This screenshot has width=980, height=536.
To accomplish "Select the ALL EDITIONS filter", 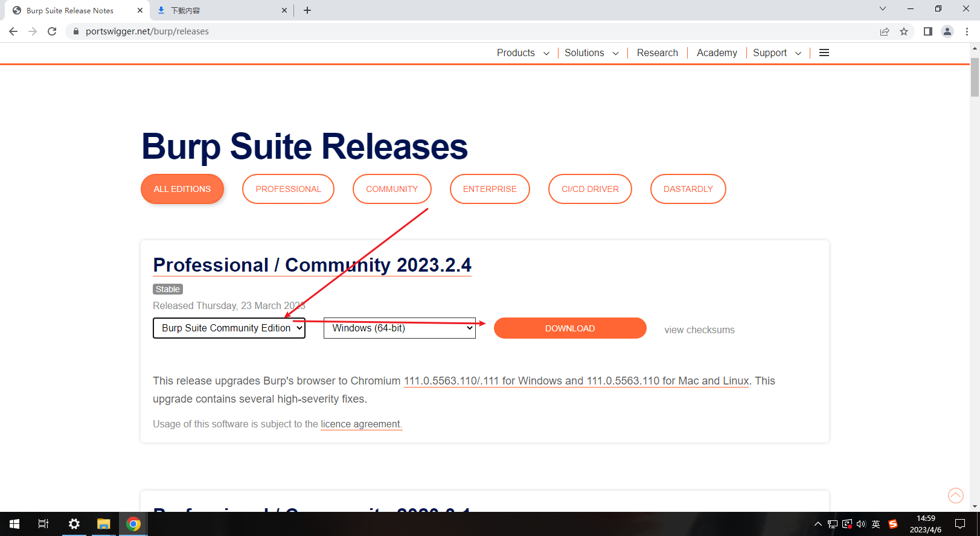I will tap(182, 189).
